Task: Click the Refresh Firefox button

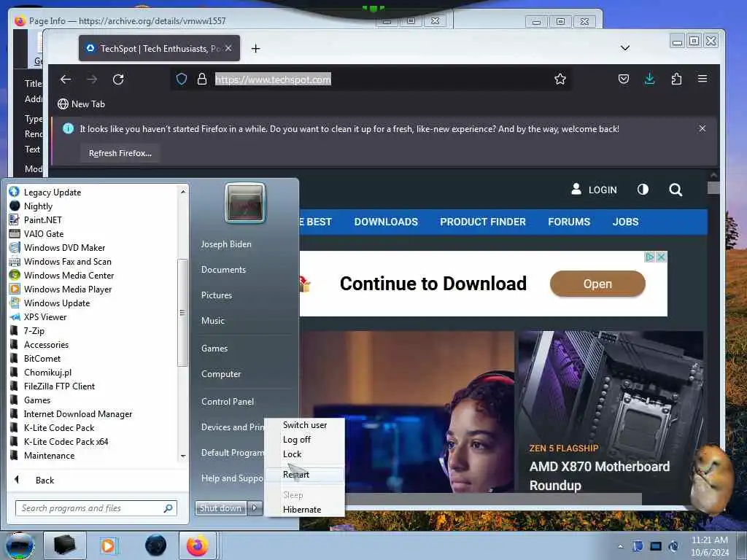Action: click(120, 153)
